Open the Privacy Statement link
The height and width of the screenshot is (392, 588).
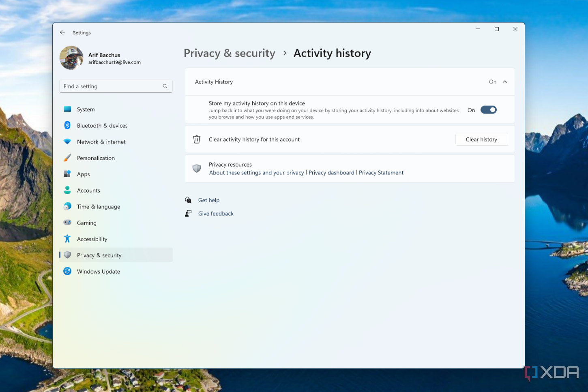click(x=381, y=173)
